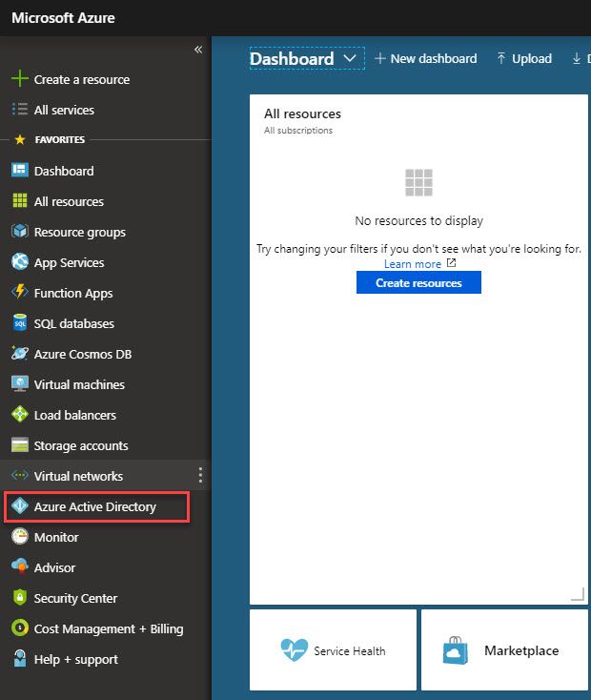Open Cost Management + Billing
The width and height of the screenshot is (591, 700).
point(109,629)
